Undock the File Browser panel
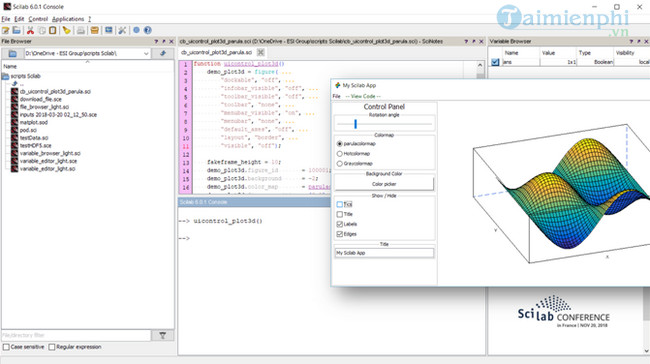 pyautogui.click(x=164, y=41)
